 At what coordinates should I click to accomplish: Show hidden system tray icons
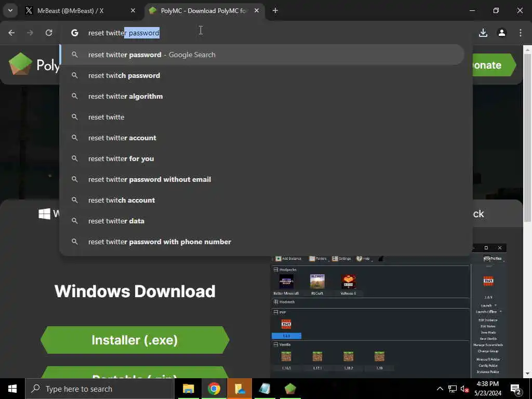click(440, 389)
